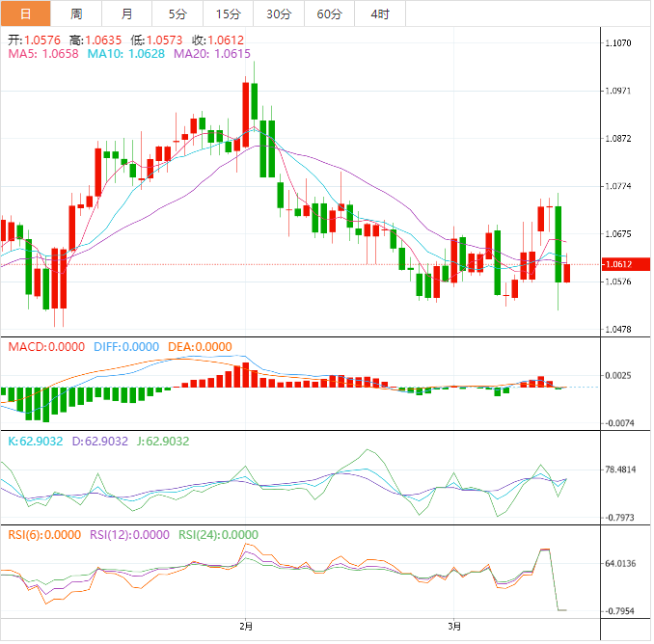
Task: Click the 2月 date axis marker
Action: [x=246, y=626]
